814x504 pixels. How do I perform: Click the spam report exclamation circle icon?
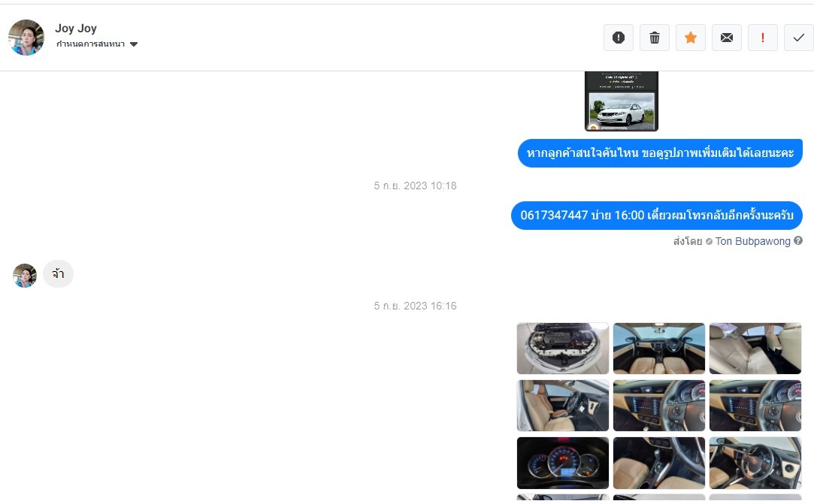pos(619,38)
